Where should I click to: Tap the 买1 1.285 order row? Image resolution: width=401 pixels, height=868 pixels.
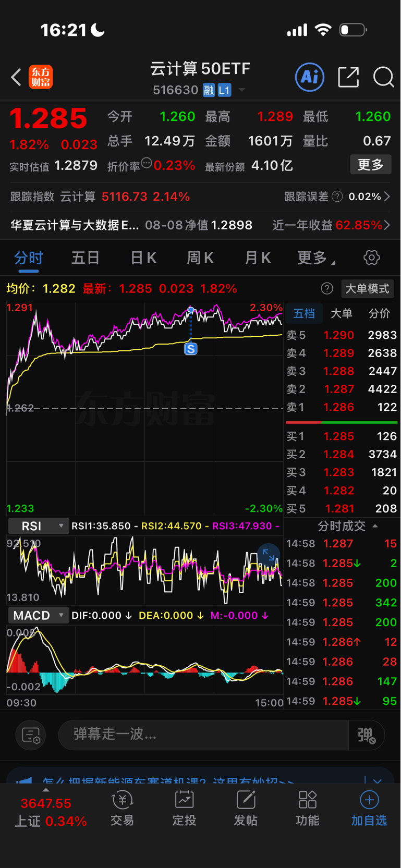click(x=342, y=436)
